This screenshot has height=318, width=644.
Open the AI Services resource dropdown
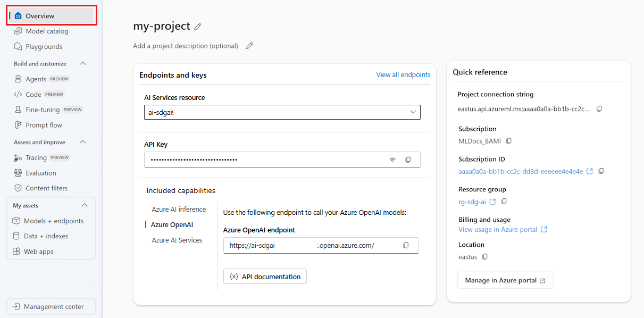tap(413, 112)
